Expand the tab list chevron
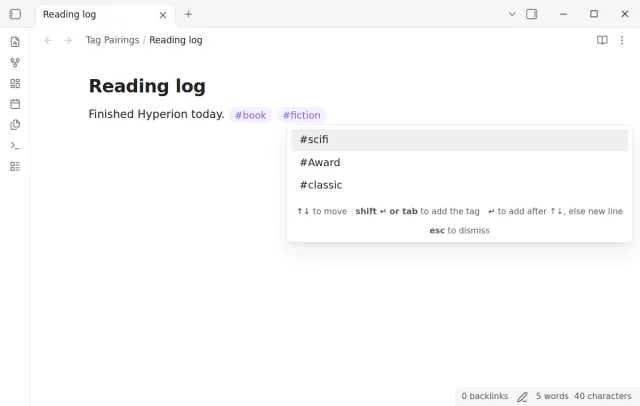This screenshot has height=406, width=640. [x=512, y=14]
